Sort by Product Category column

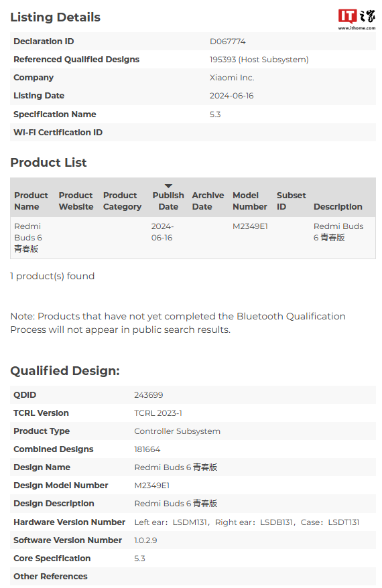(x=122, y=201)
